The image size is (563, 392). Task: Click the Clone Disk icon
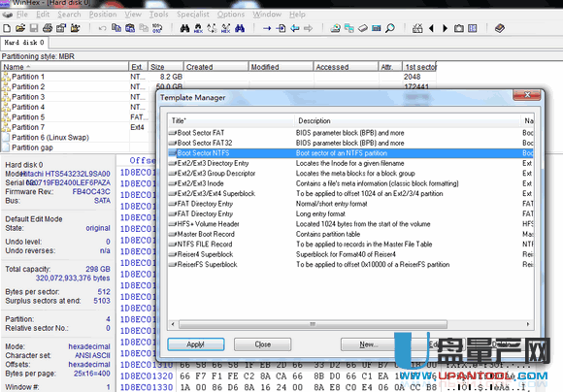point(349,28)
